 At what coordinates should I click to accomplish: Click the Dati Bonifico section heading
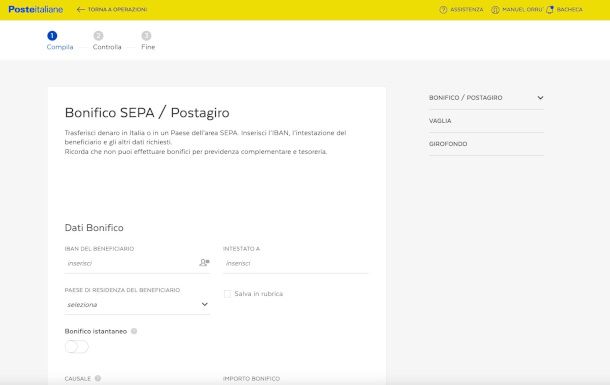point(94,228)
